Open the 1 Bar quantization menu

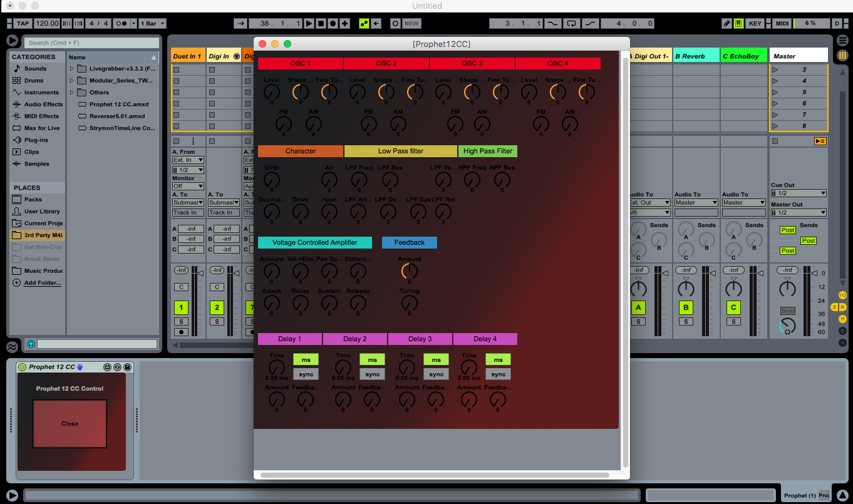pyautogui.click(x=152, y=23)
